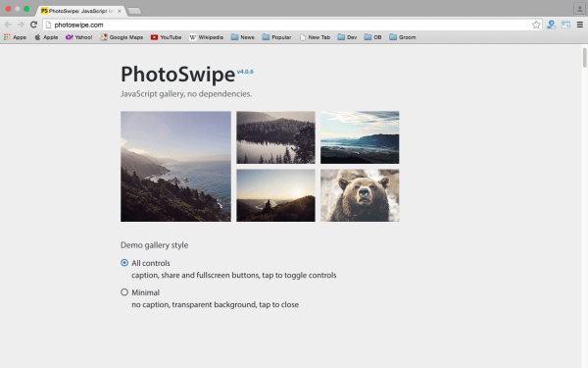Expand the Dev bookmarks folder
Screen dimensions: 588x368
pos(347,37)
